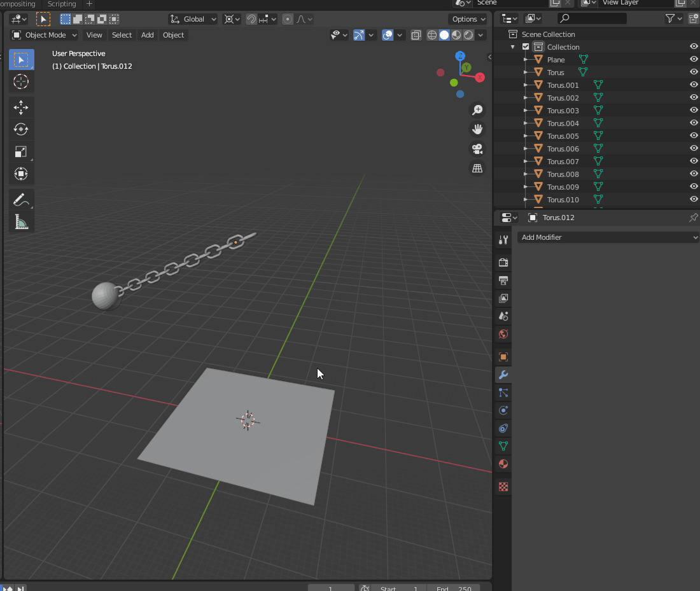The image size is (700, 591).
Task: Add a new workspace tab
Action: [x=89, y=4]
